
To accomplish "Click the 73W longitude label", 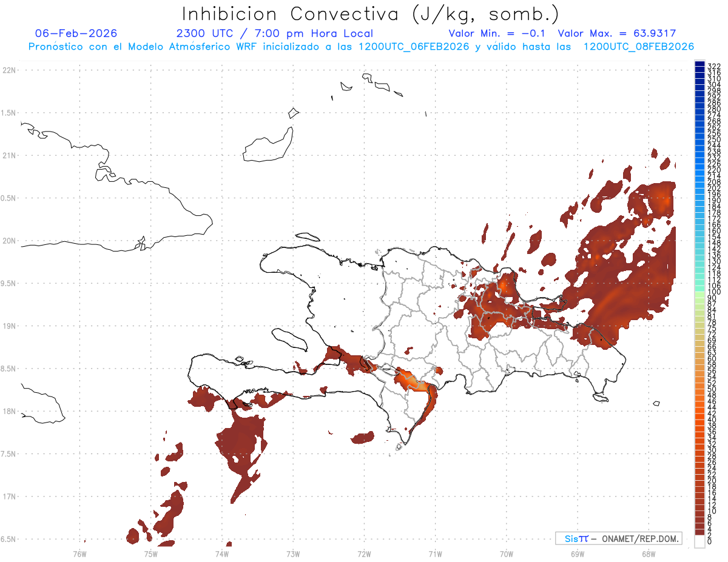I will (293, 553).
